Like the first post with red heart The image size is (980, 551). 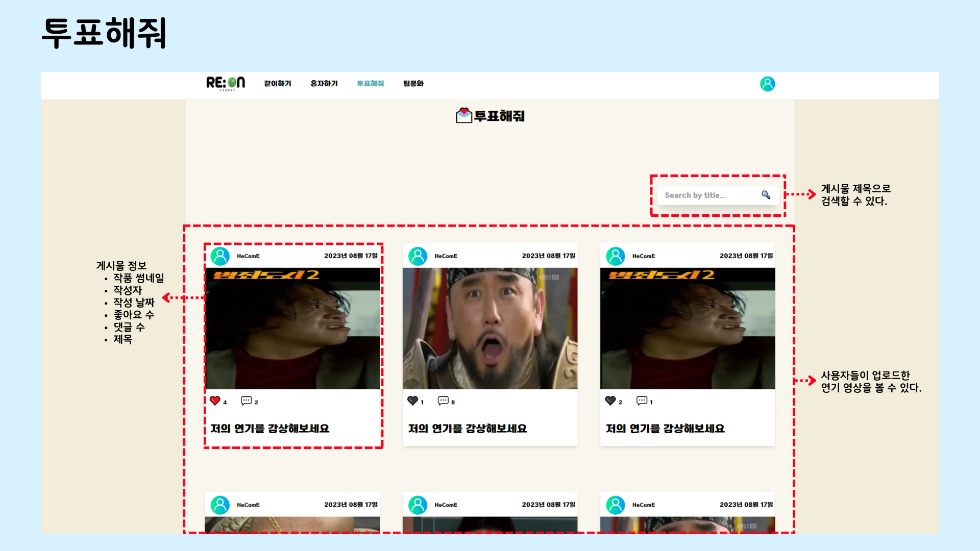[215, 401]
